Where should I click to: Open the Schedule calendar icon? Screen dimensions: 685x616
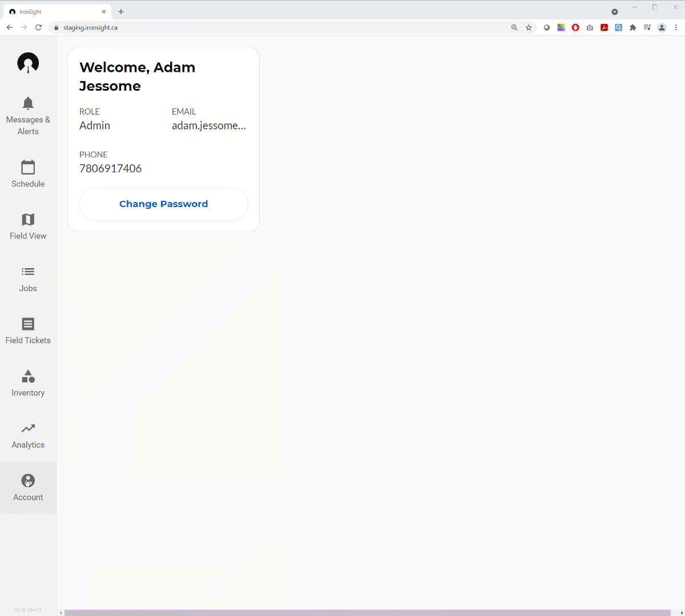[28, 167]
